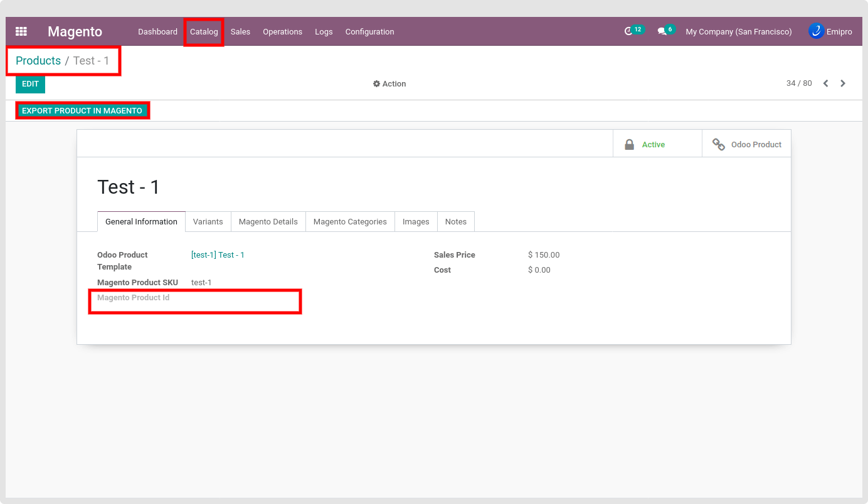Click the Sales Price label

(455, 255)
